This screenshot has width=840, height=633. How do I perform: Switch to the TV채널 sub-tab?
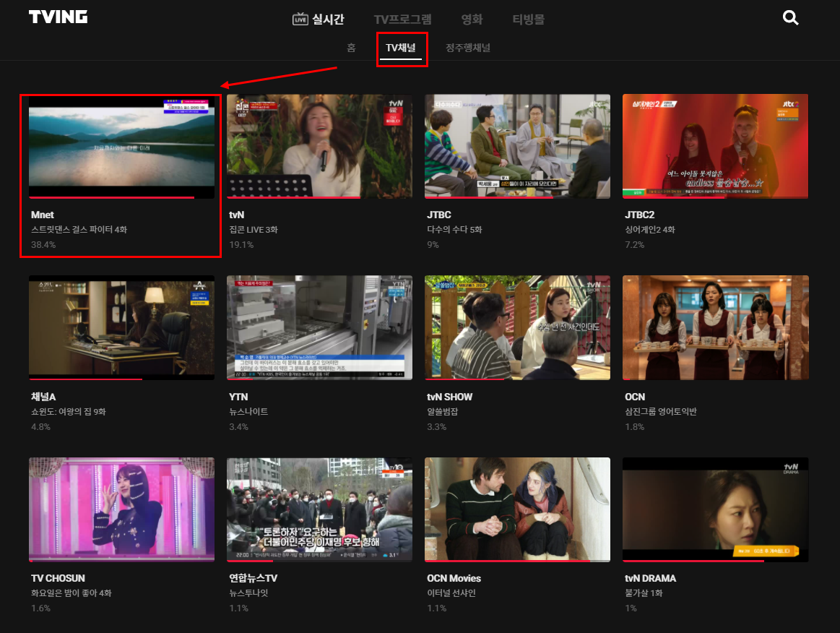click(x=401, y=48)
